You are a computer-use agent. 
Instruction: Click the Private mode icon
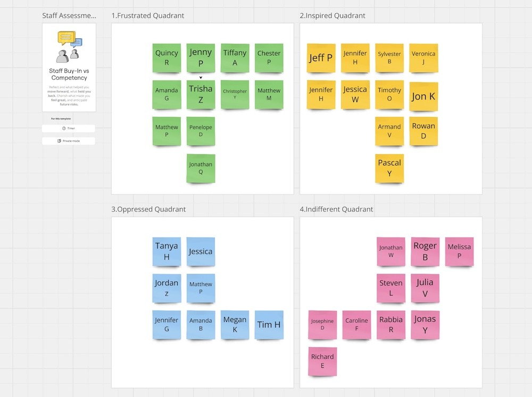(x=59, y=141)
